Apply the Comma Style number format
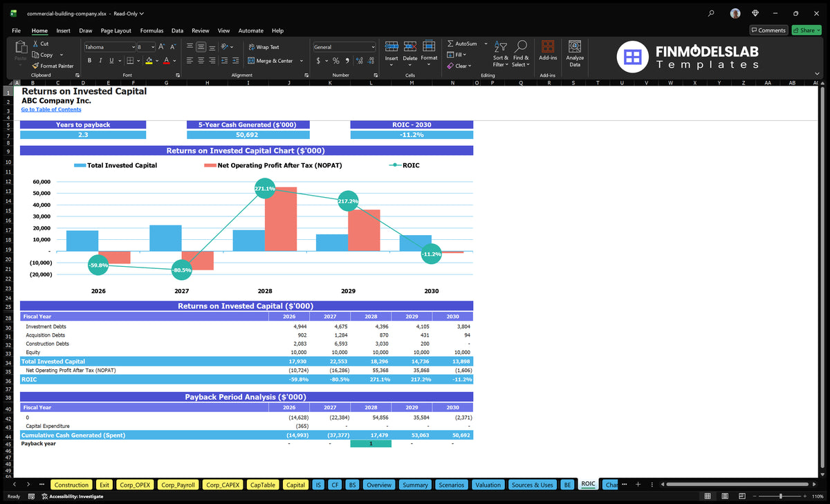 coord(347,60)
